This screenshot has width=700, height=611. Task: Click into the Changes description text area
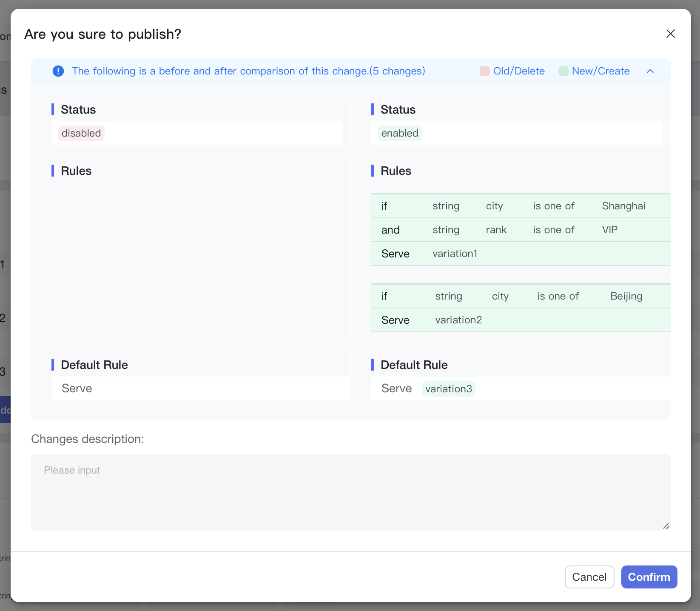point(350,492)
